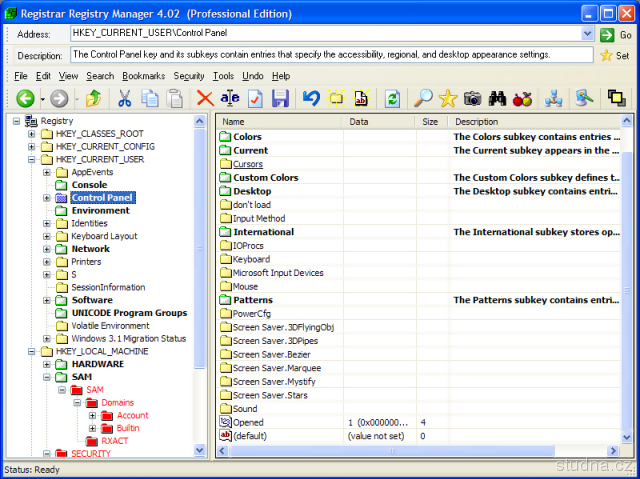Click the blue Undo arrow icon
This screenshot has height=479, width=640.
311,98
